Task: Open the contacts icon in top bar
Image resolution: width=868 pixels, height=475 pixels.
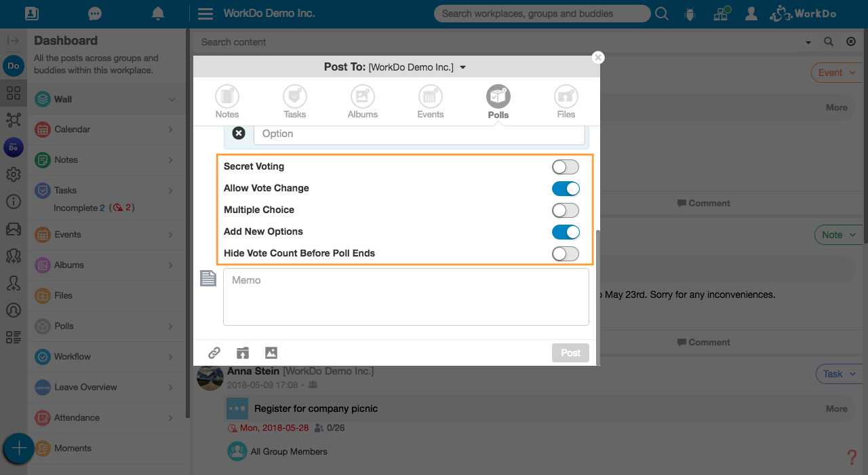Action: pos(31,14)
